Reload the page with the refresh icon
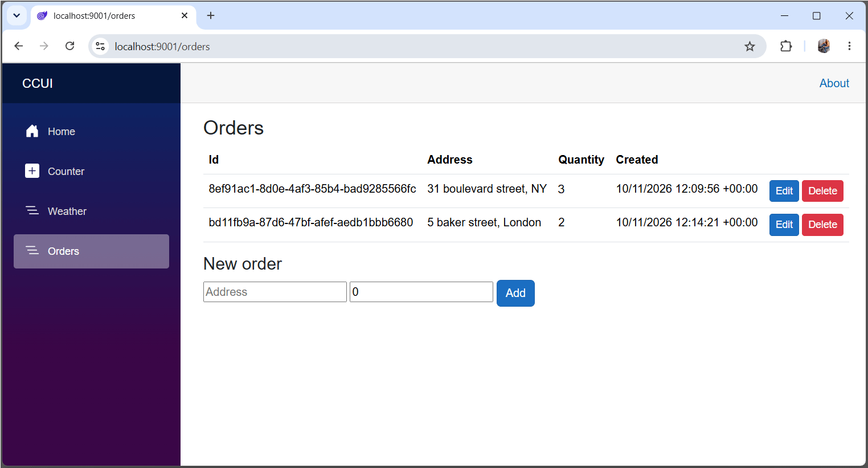 point(69,46)
